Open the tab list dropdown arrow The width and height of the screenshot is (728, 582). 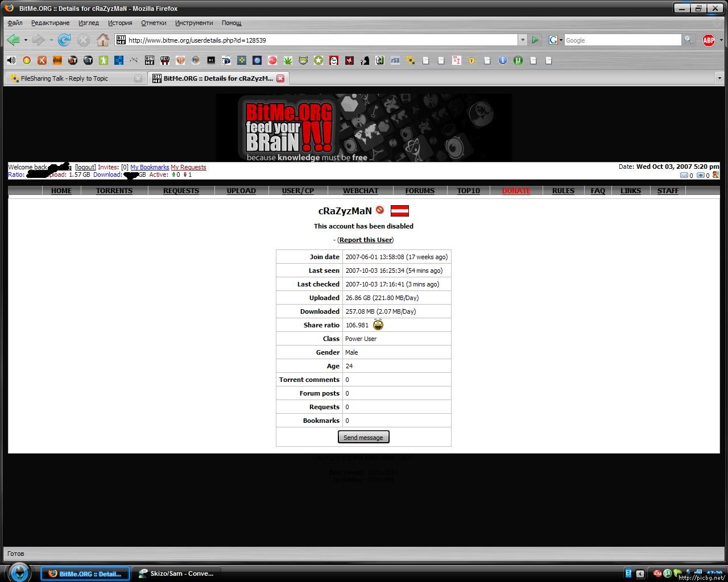click(719, 78)
